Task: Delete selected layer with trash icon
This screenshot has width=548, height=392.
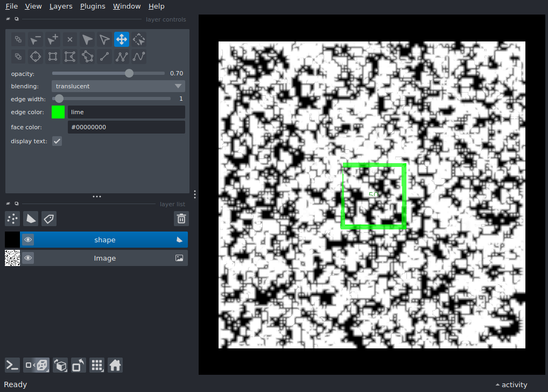Action: 181,219
